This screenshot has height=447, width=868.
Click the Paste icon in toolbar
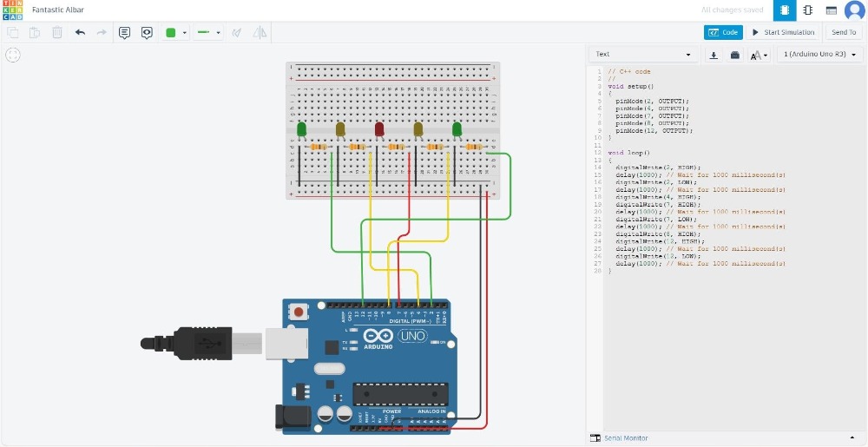[35, 33]
